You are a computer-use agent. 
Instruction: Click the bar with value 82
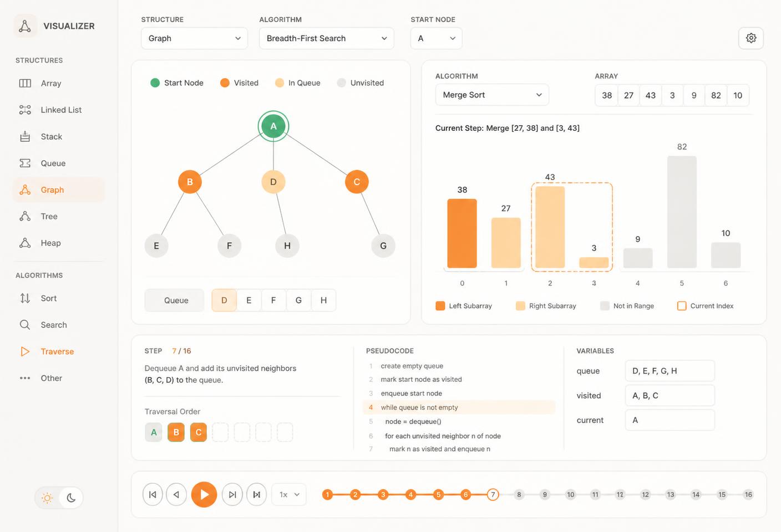coord(682,212)
